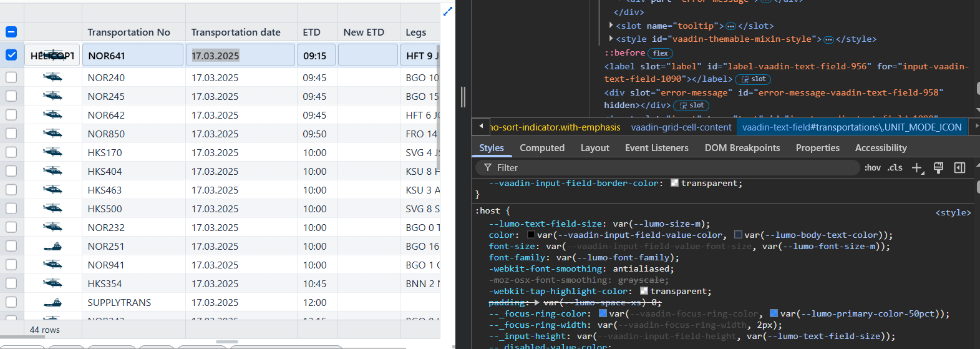Check the HKS170 row checkbox
Viewport: 980px width, 349px height.
[11, 152]
